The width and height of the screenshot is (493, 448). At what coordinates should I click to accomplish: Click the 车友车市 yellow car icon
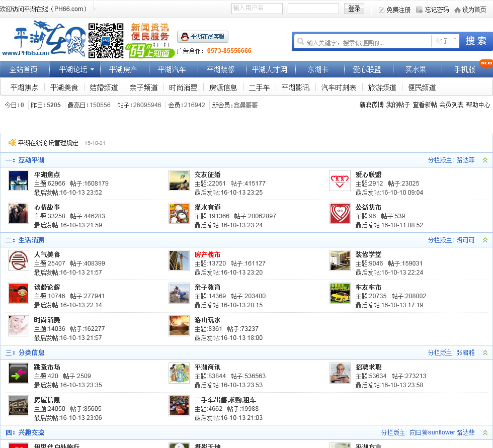pyautogui.click(x=340, y=293)
